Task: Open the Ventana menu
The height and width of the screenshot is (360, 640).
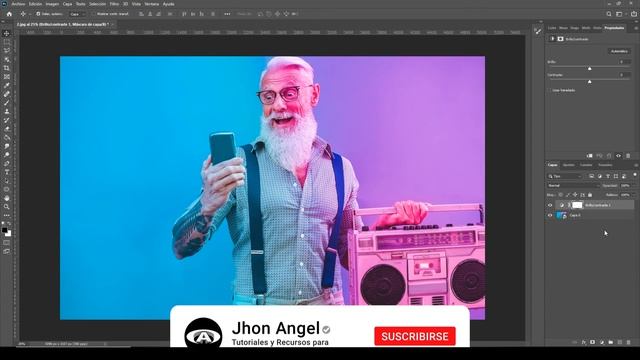Action: click(152, 4)
